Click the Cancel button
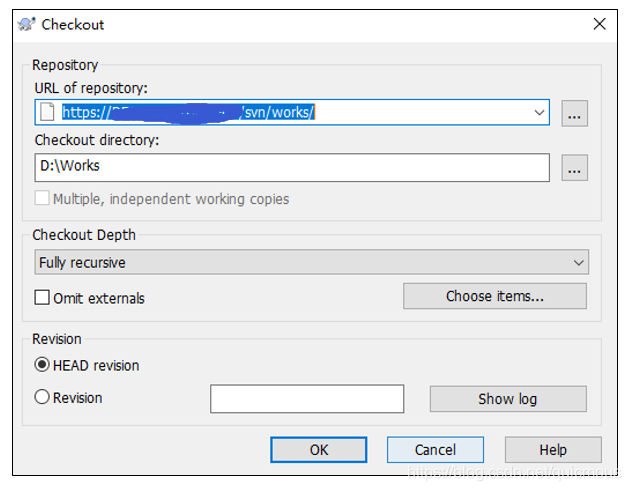 [435, 450]
